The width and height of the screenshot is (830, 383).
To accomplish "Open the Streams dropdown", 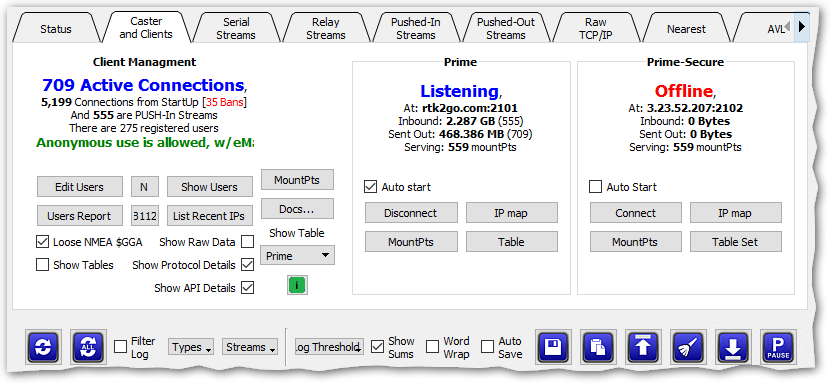I will coord(250,347).
